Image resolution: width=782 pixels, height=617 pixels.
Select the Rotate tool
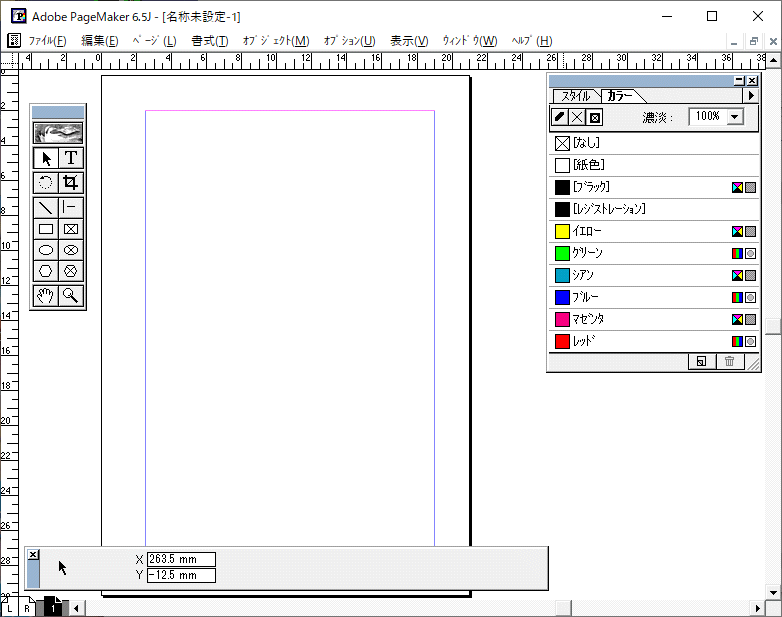(46, 183)
